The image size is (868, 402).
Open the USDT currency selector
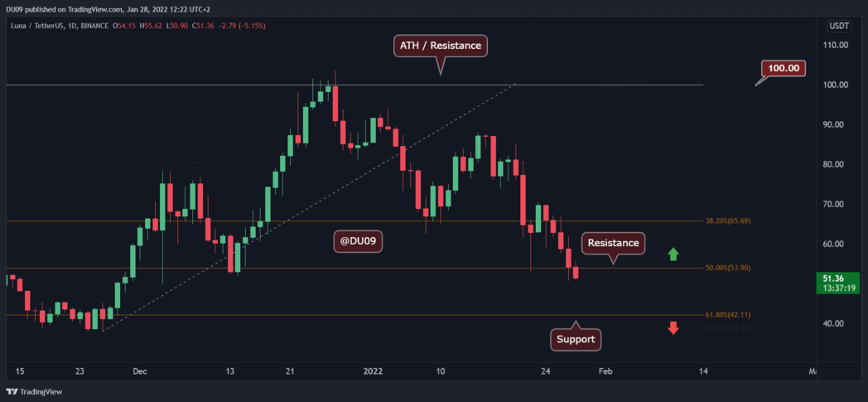[838, 26]
